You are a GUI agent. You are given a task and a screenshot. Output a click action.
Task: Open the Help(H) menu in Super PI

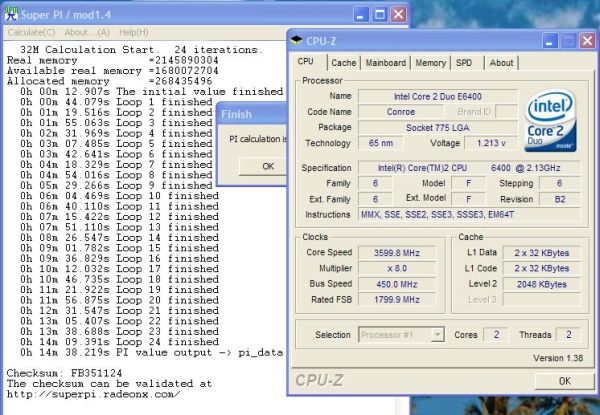134,32
